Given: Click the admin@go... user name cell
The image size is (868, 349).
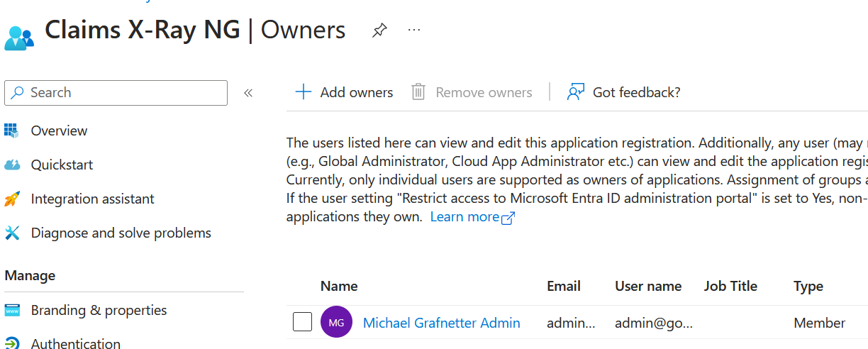Looking at the screenshot, I should pos(654,323).
